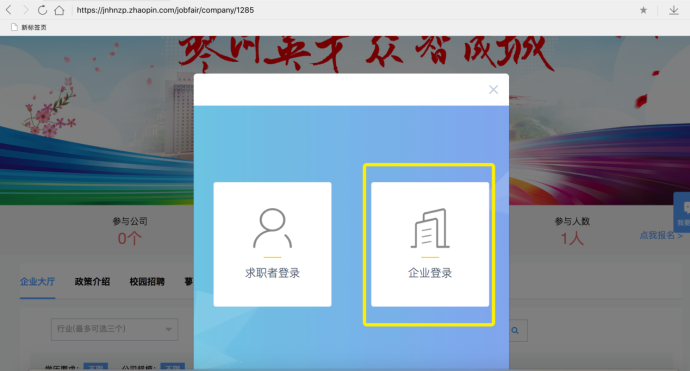Open the 行业(最多可选三个) dropdown

[114, 329]
